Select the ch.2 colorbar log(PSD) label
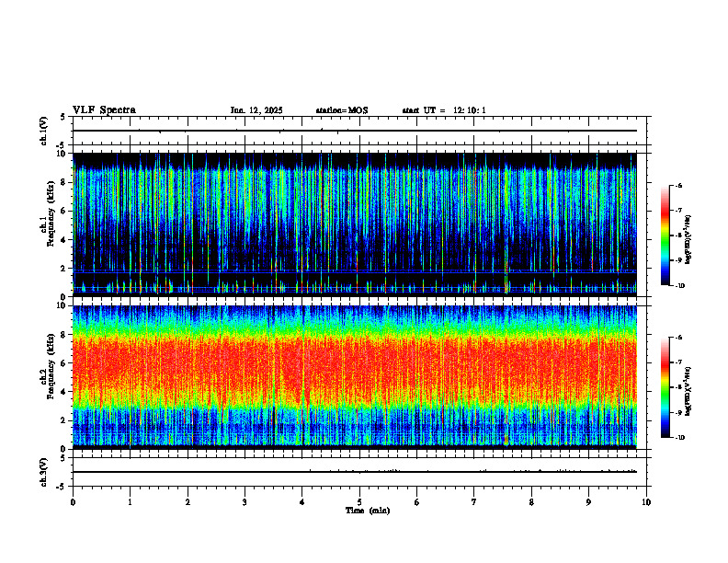This screenshot has height=563, width=728. [688, 391]
